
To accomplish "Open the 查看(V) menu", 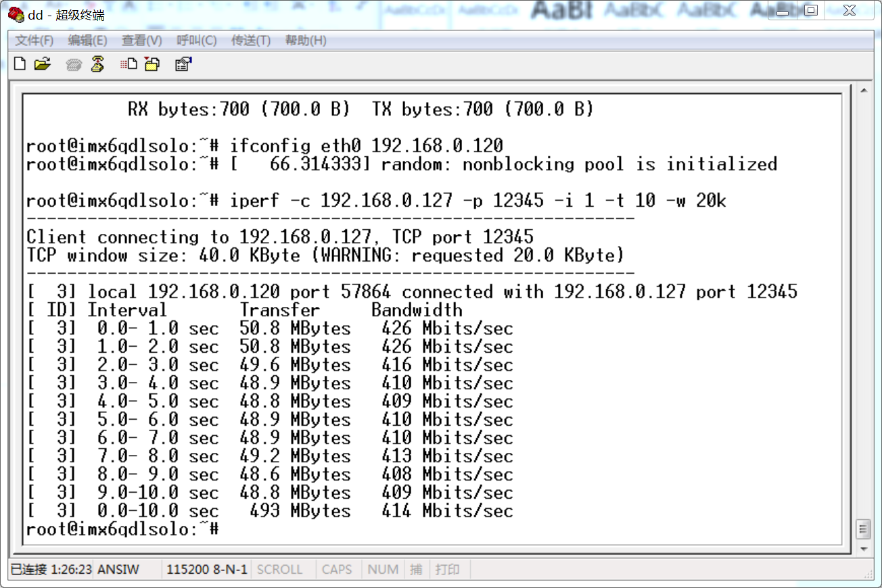I will click(141, 41).
